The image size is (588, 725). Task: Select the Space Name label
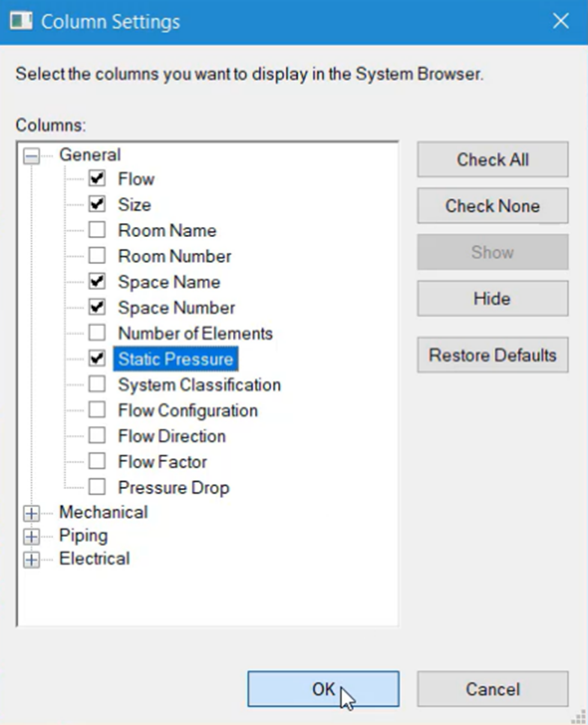[169, 282]
